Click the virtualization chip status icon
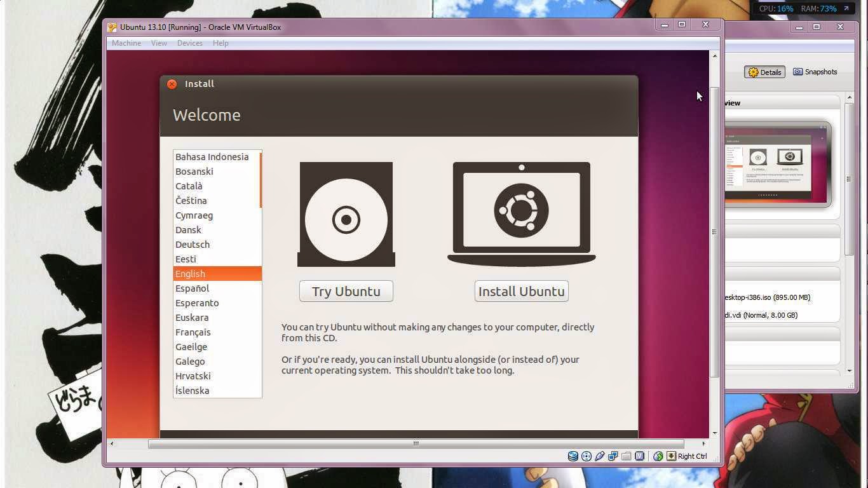Screen dimensions: 868x488 (640, 456)
